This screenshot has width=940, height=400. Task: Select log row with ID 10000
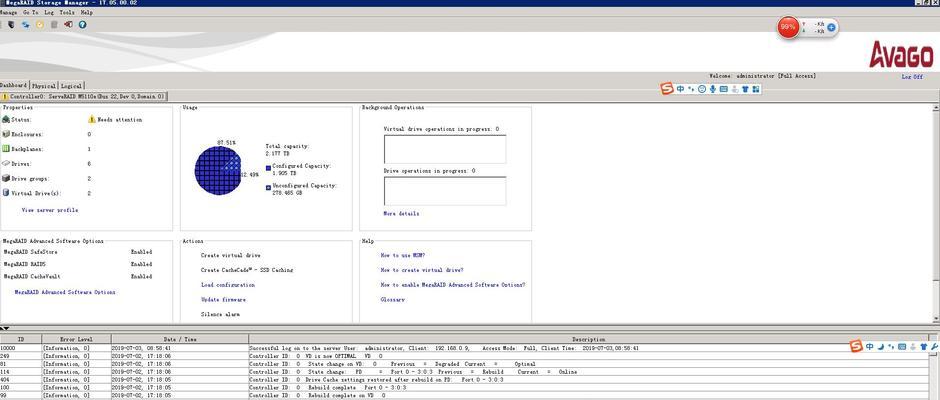tap(465, 348)
